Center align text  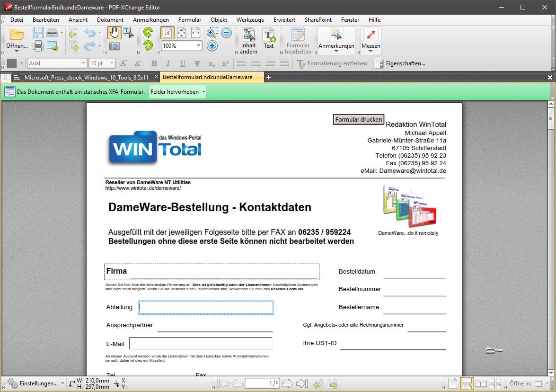[256, 63]
